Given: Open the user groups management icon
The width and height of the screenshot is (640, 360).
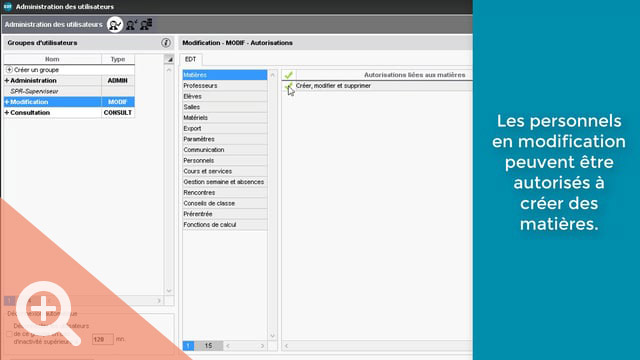Looking at the screenshot, I should pyautogui.click(x=115, y=25).
